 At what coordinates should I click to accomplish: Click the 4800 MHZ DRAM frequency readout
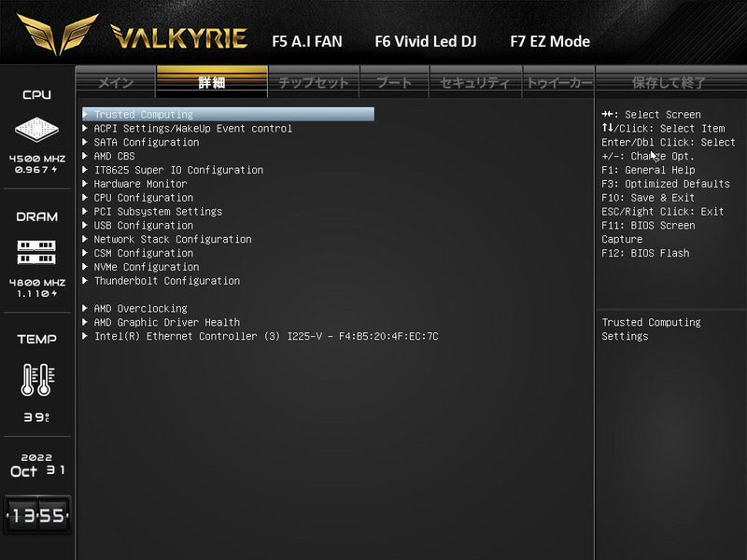click(x=37, y=283)
